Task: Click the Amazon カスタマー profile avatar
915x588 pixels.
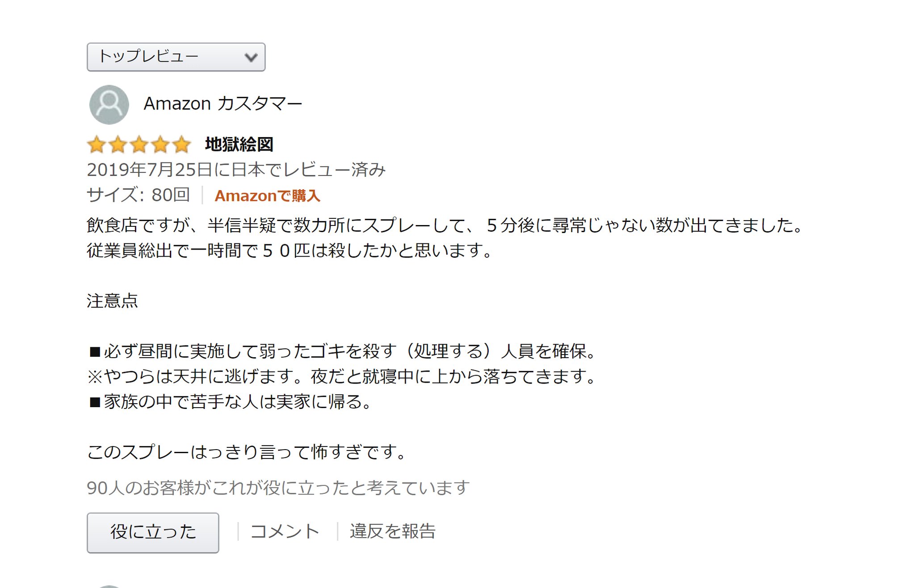Action: (x=109, y=104)
